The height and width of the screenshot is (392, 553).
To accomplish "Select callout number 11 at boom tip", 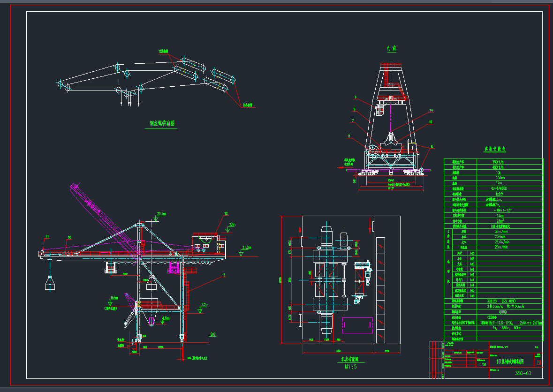I will tap(47, 236).
